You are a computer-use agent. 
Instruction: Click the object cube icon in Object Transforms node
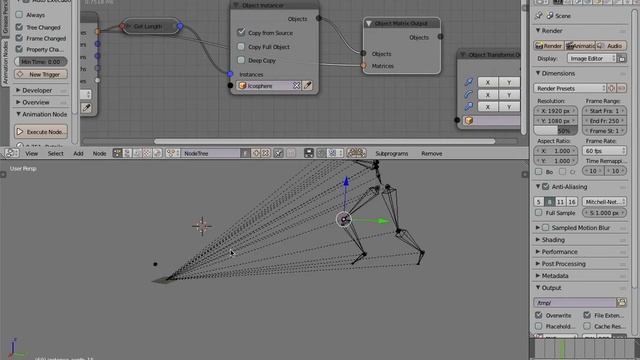(x=469, y=120)
